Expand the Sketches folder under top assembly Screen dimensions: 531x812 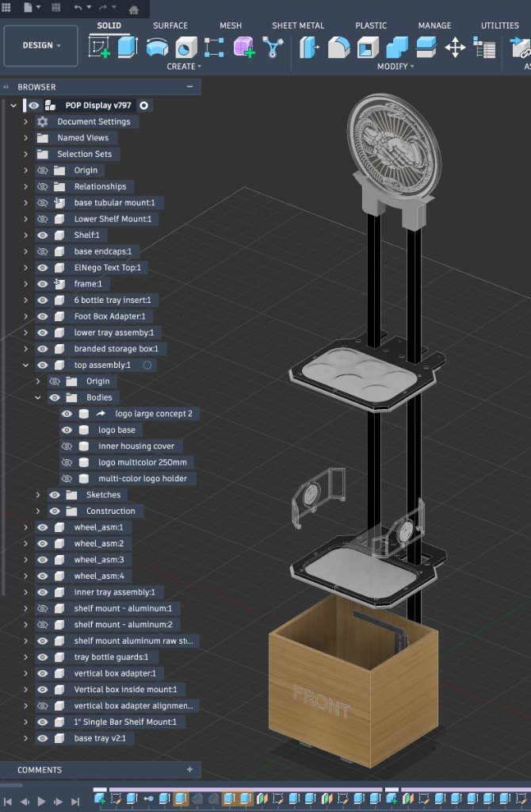37,495
